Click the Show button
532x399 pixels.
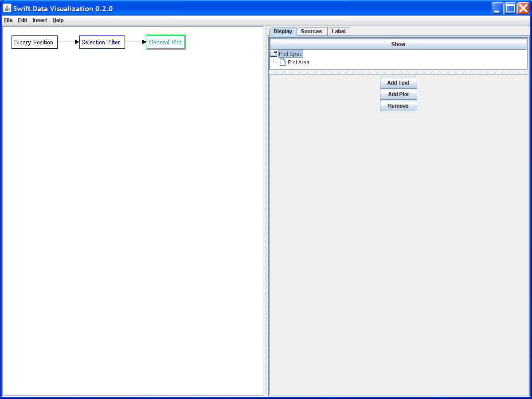399,44
